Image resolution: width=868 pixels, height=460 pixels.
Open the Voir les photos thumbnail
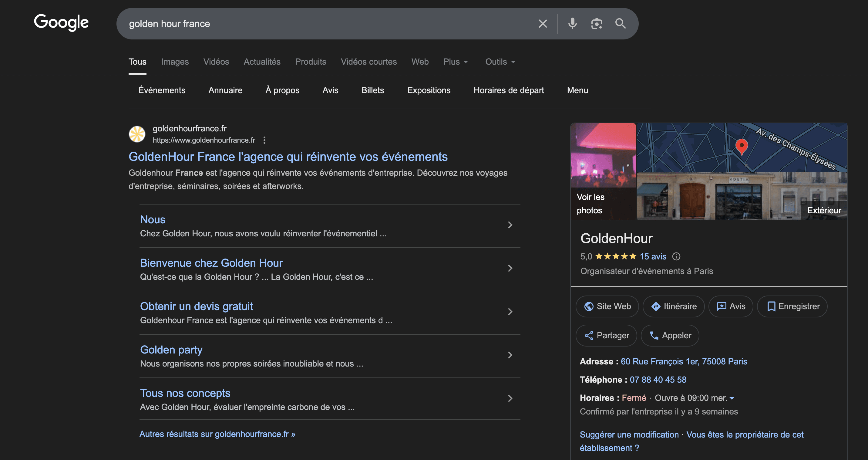click(x=603, y=172)
